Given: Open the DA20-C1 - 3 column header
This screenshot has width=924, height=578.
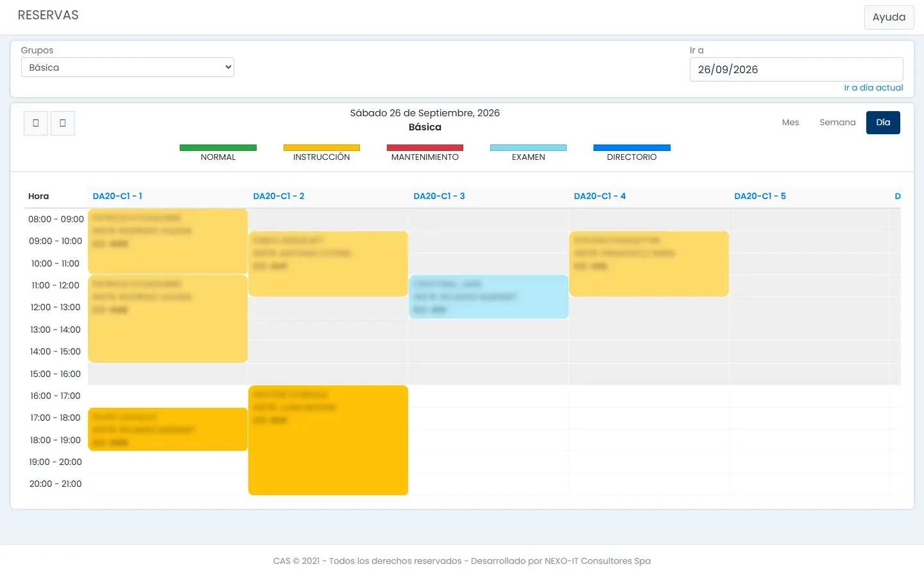Looking at the screenshot, I should click(x=439, y=197).
